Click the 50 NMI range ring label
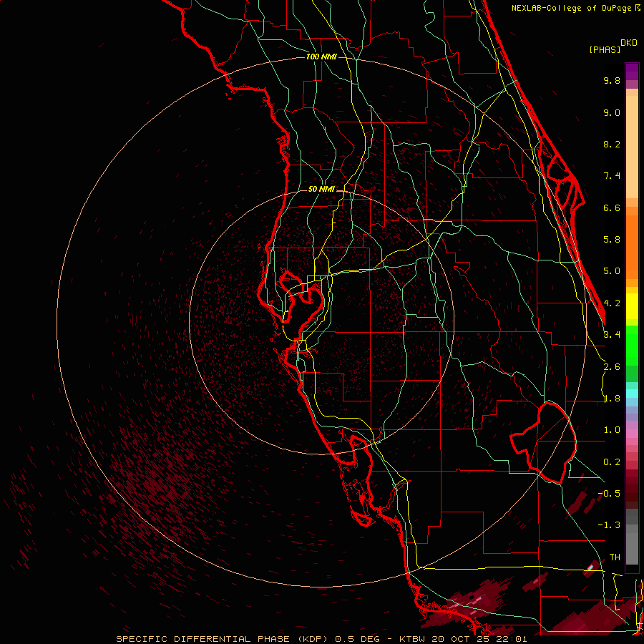This screenshot has width=644, height=644. pyautogui.click(x=321, y=189)
